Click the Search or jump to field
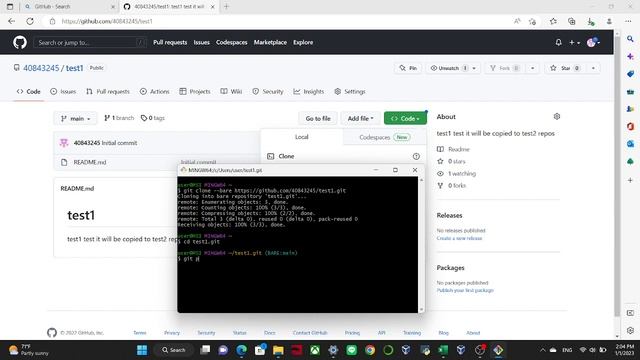Image resolution: width=640 pixels, height=360 pixels. [90, 42]
